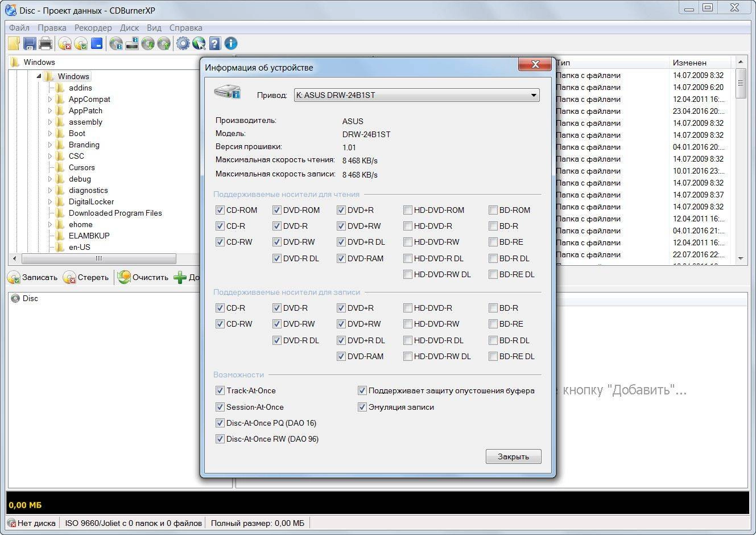Click the Disc icon in compilation pane
756x535 pixels.
15,298
